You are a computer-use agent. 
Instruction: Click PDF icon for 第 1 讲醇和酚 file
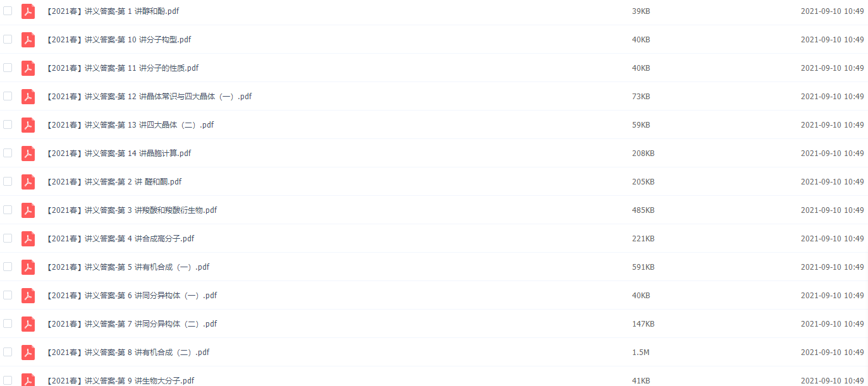tap(28, 11)
